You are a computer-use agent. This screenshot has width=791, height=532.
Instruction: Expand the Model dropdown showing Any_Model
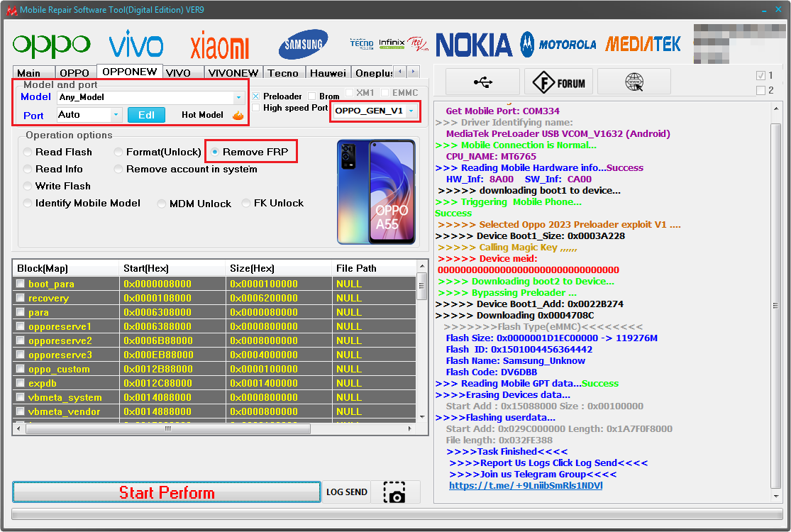click(238, 97)
